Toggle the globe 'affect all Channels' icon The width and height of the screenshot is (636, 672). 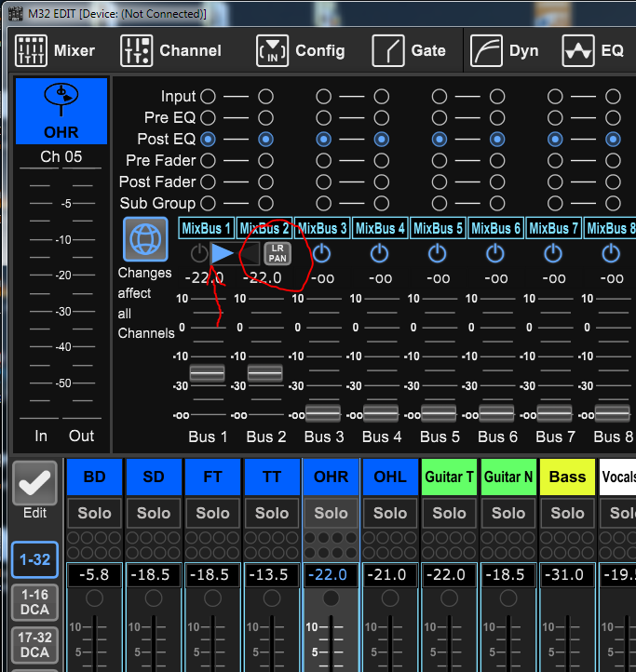145,239
